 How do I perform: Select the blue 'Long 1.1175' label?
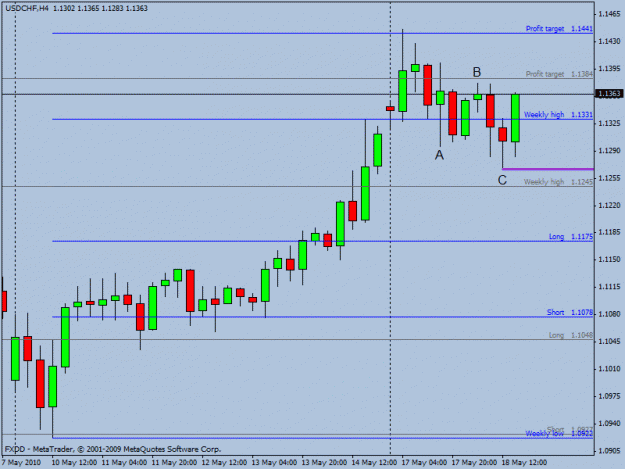570,237
